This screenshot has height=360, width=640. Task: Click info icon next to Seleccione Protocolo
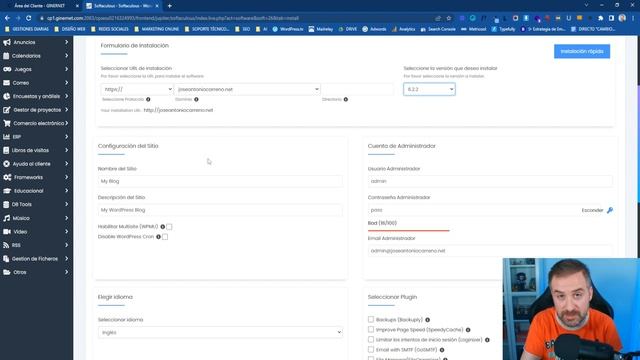[148, 99]
